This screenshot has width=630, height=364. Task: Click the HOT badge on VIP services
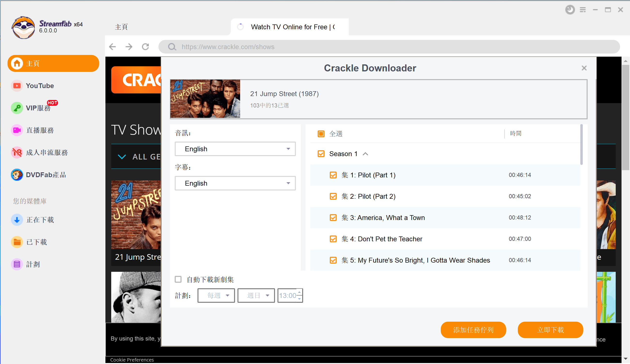click(x=52, y=103)
